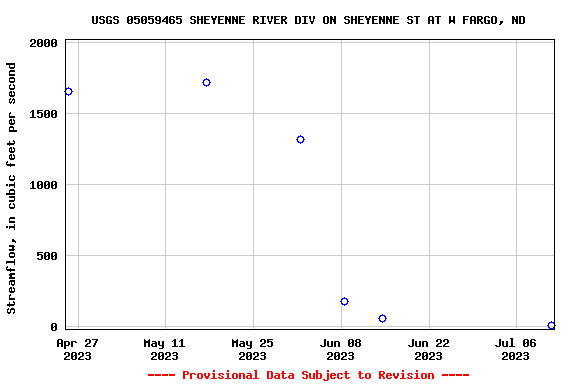576x384 pixels.
Task: Click the data point in mid-June near zero
Action: point(382,319)
